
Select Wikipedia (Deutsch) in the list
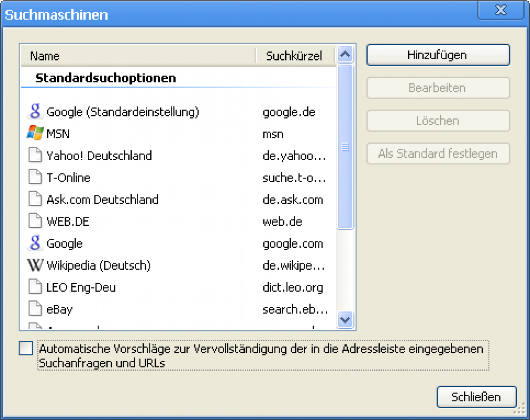click(178, 266)
